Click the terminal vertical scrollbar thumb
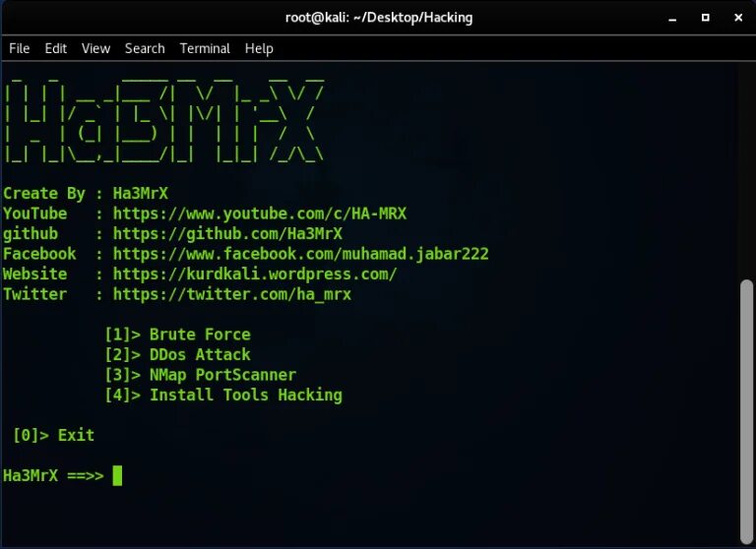The image size is (756, 549). [x=747, y=411]
